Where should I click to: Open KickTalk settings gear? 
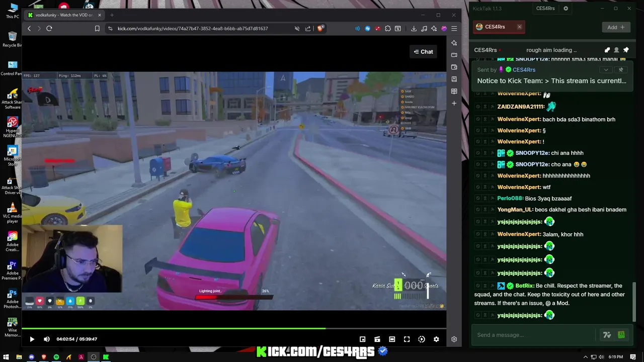[x=566, y=9]
